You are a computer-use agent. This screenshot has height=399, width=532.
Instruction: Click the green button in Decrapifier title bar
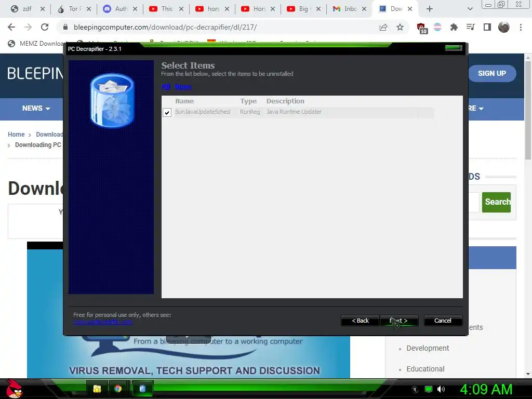[x=454, y=48]
